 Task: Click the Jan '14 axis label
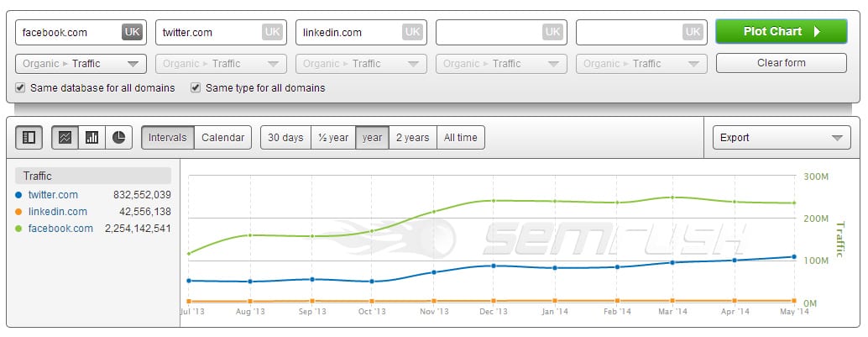(556, 312)
